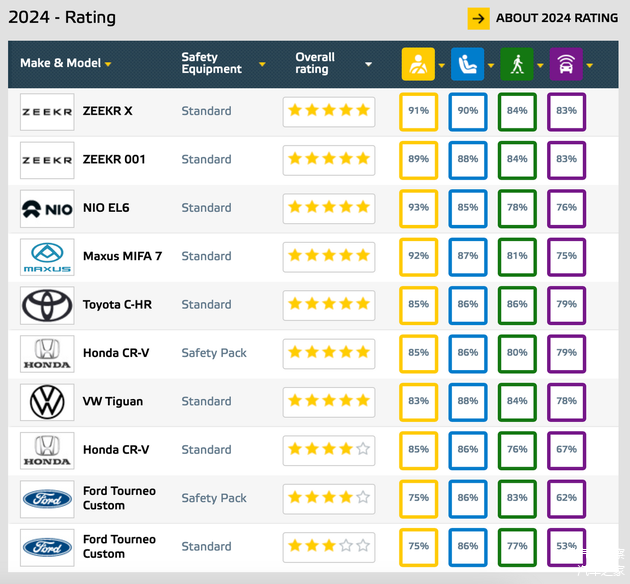
Task: Open the Toyota C-HR model link
Action: click(x=117, y=305)
